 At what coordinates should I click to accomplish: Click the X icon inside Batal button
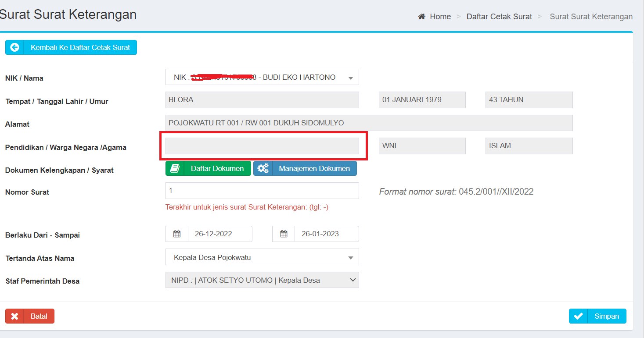click(x=14, y=316)
